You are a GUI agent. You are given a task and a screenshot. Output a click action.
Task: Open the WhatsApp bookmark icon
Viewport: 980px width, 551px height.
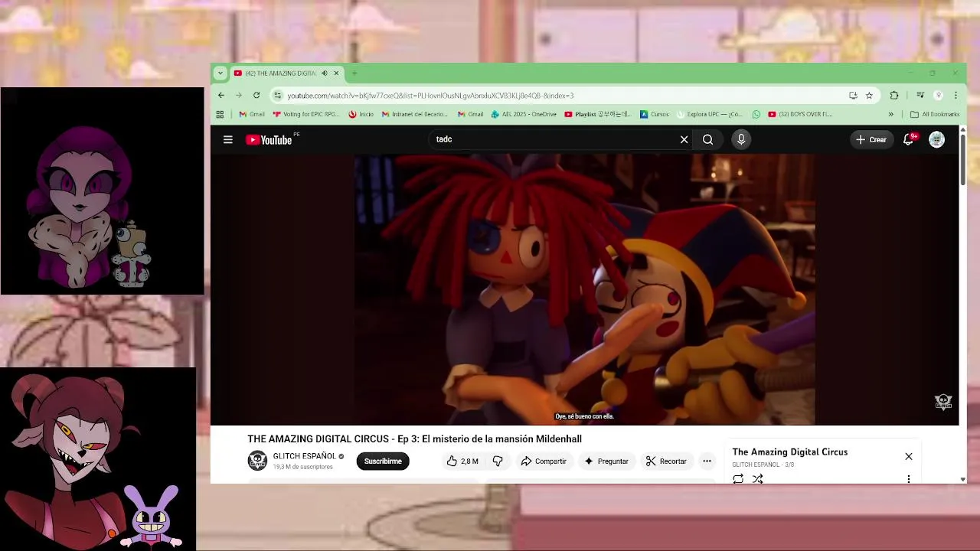756,114
